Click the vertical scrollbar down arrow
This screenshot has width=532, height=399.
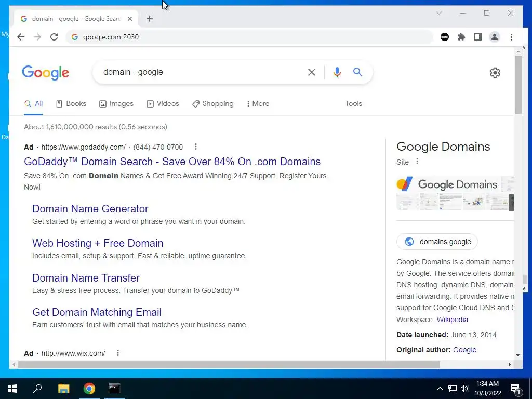pyautogui.click(x=518, y=355)
